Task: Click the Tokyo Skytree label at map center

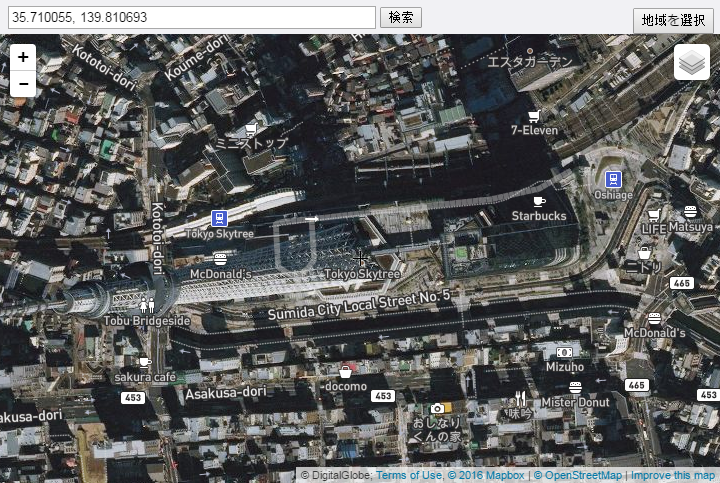Action: pos(362,274)
